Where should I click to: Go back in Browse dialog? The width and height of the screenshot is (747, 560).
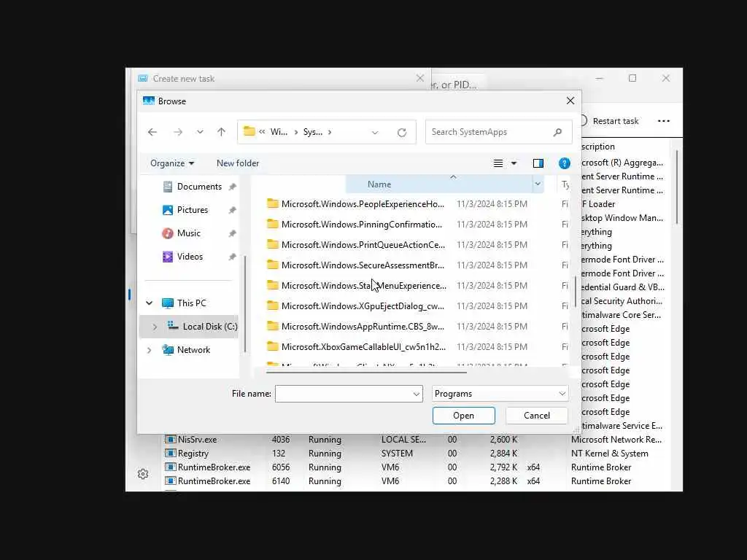152,132
